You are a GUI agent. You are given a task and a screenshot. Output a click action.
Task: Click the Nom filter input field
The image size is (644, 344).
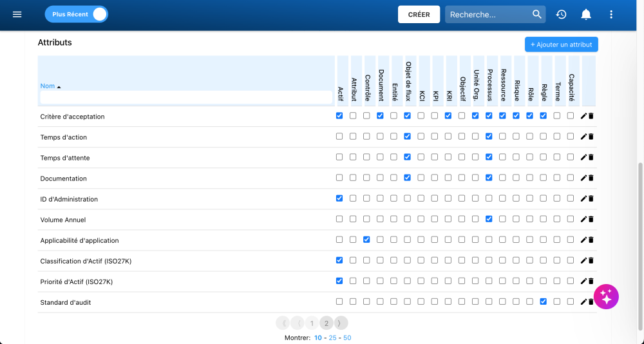pyautogui.click(x=186, y=97)
